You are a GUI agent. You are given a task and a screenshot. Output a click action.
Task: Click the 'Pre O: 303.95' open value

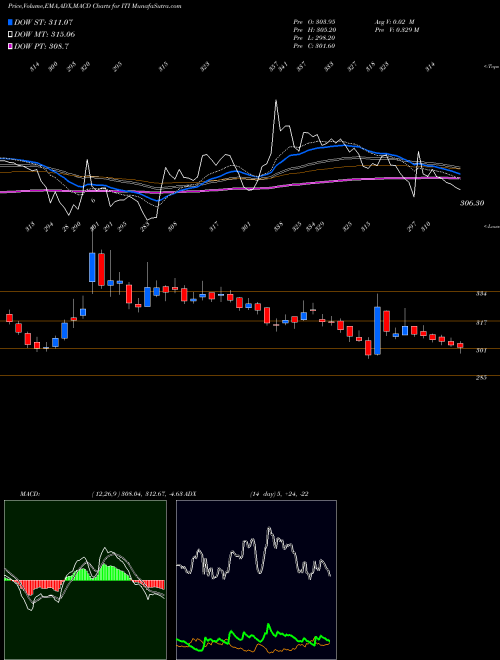(314, 22)
